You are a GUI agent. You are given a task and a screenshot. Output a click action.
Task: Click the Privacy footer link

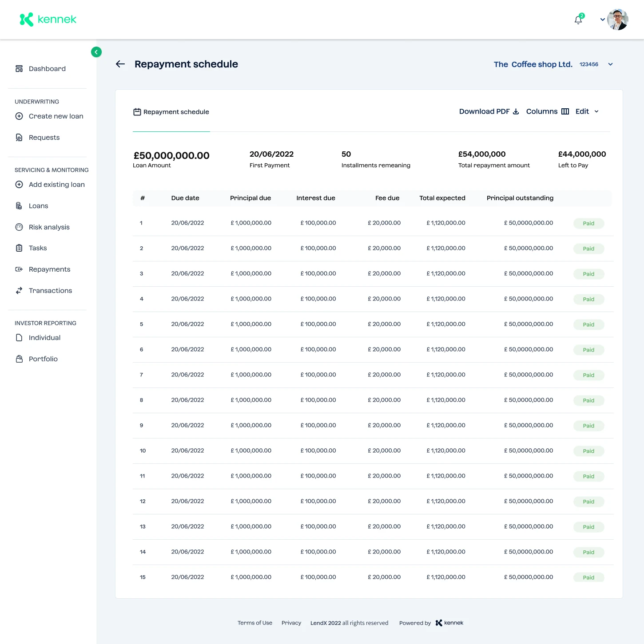(291, 623)
